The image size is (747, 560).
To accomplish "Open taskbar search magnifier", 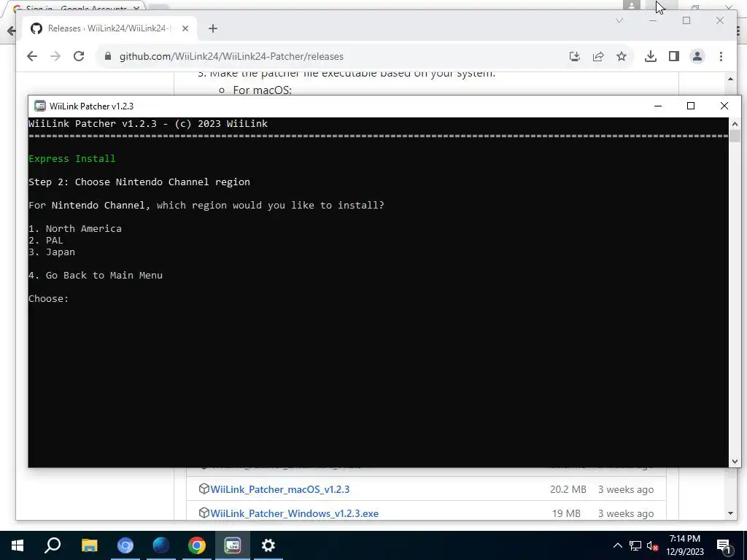I will point(53,545).
